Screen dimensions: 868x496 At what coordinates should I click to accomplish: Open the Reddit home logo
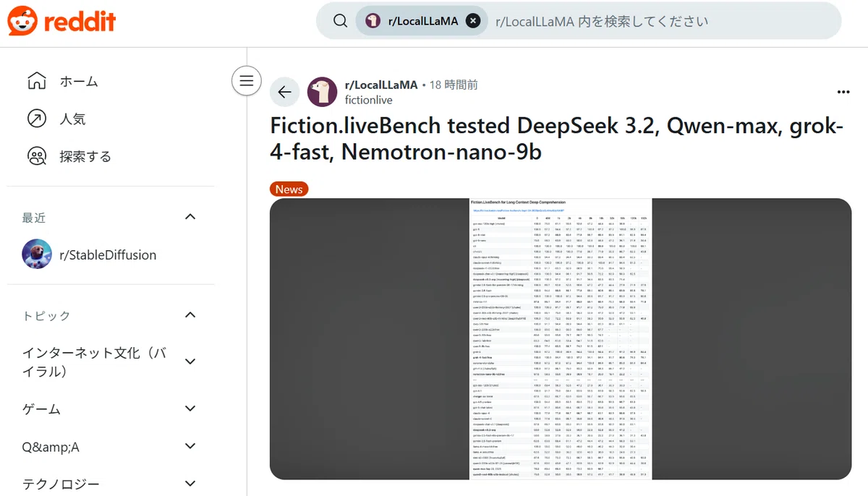tap(62, 21)
